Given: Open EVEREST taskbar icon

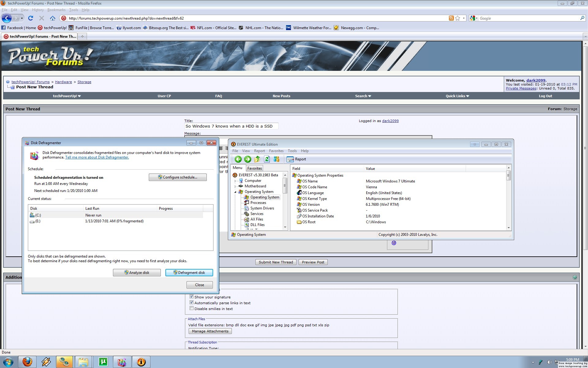Looking at the screenshot, I should 141,362.
